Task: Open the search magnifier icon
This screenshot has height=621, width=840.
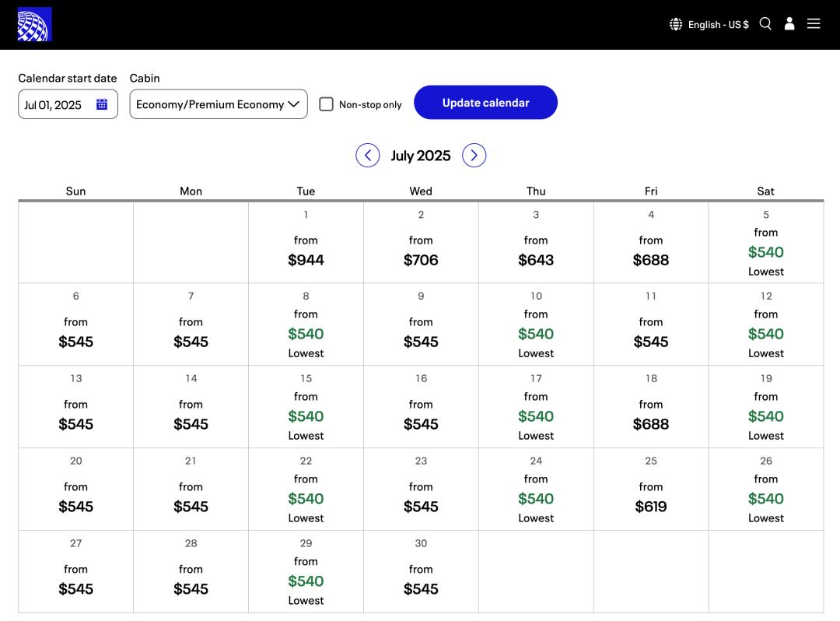Action: point(765,24)
